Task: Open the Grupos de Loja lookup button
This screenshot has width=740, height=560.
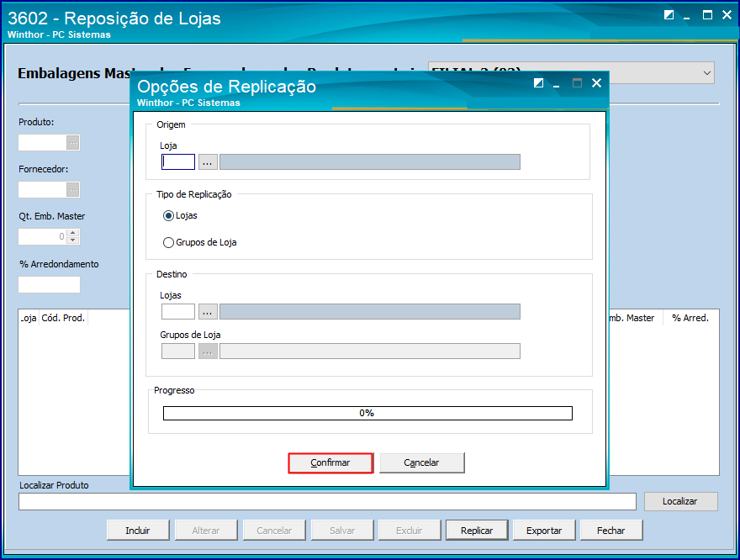Action: (x=207, y=351)
